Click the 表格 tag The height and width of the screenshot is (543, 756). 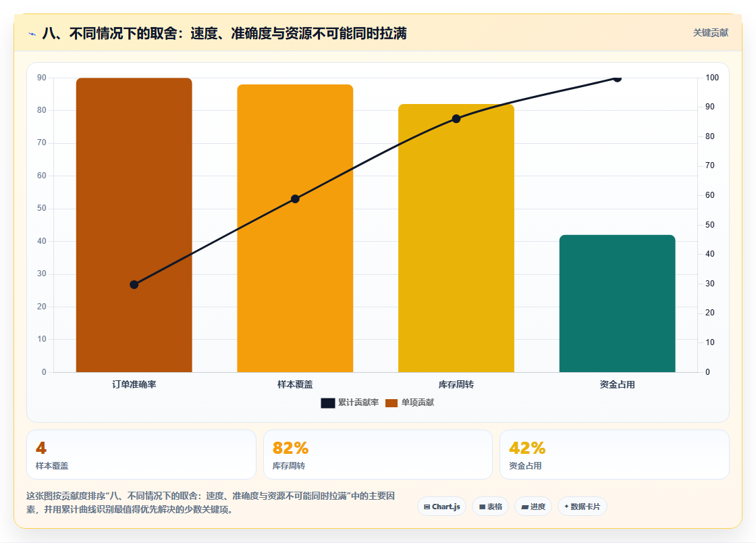pyautogui.click(x=490, y=507)
